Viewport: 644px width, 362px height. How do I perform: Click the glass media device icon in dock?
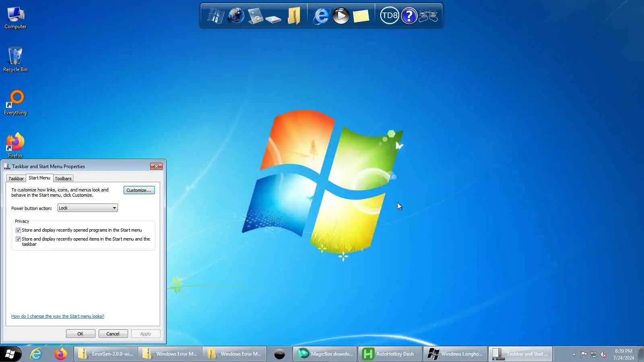255,16
